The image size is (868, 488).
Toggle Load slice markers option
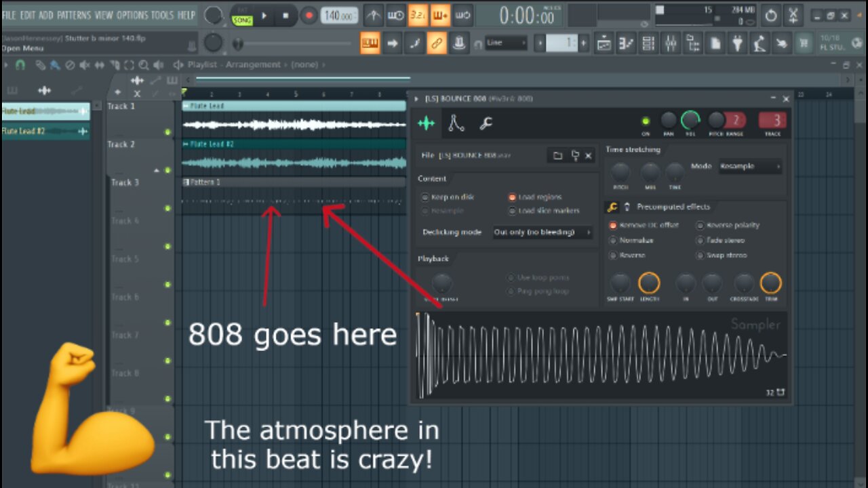tap(544, 211)
